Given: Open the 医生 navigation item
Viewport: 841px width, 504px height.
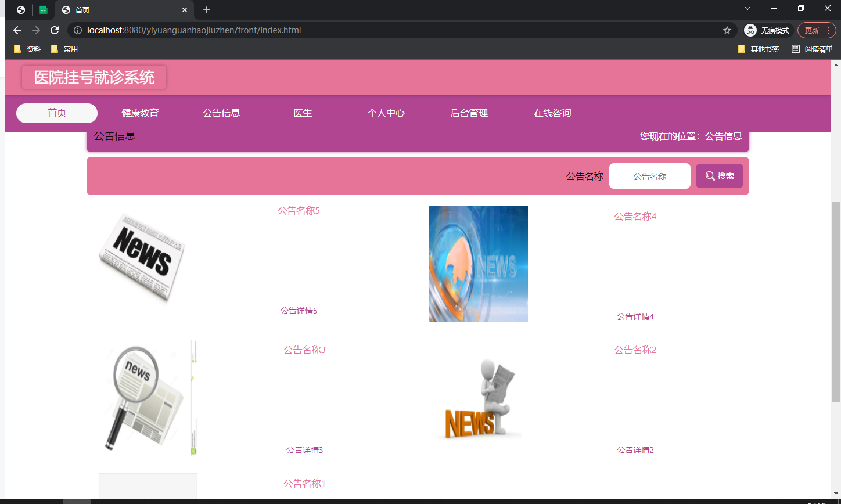Looking at the screenshot, I should point(303,113).
